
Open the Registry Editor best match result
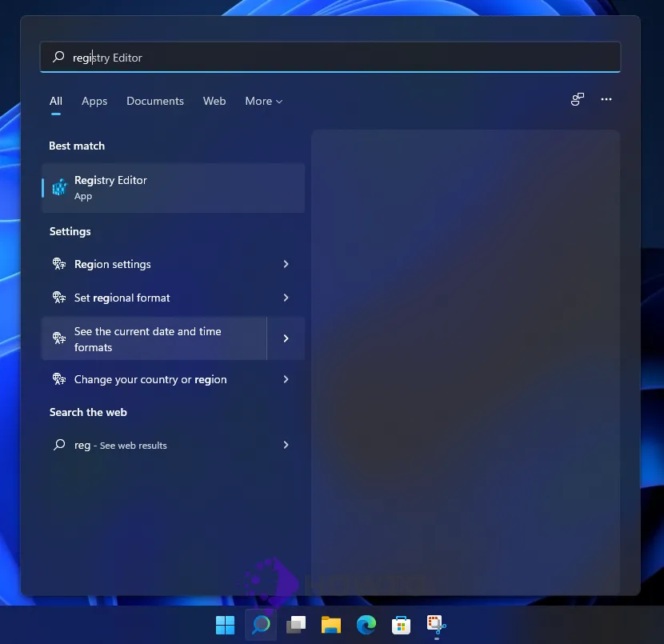click(173, 187)
